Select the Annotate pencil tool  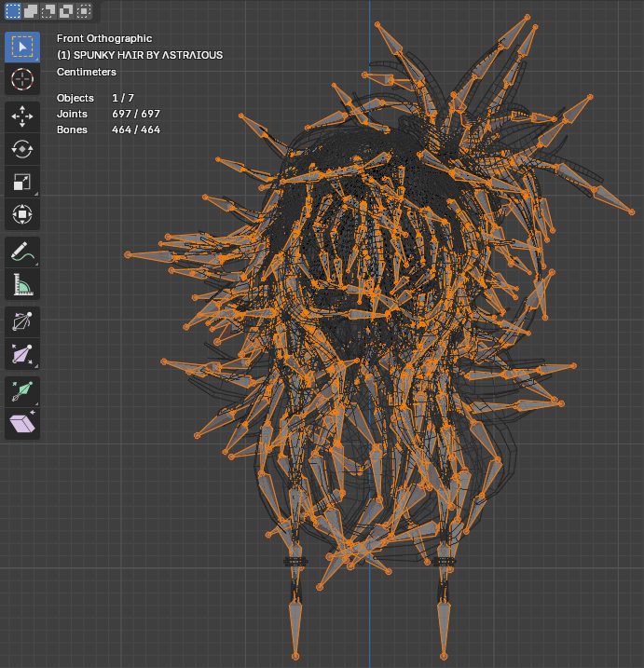(22, 252)
